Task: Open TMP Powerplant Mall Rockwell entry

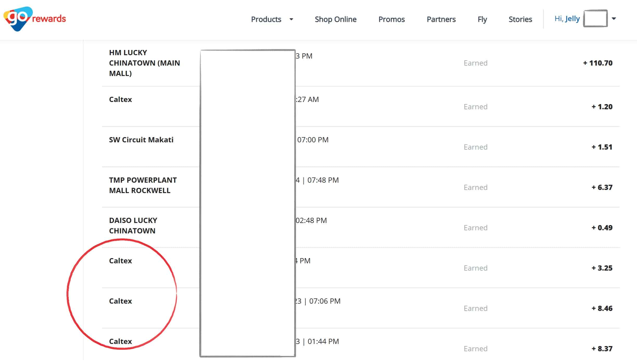Action: [143, 185]
